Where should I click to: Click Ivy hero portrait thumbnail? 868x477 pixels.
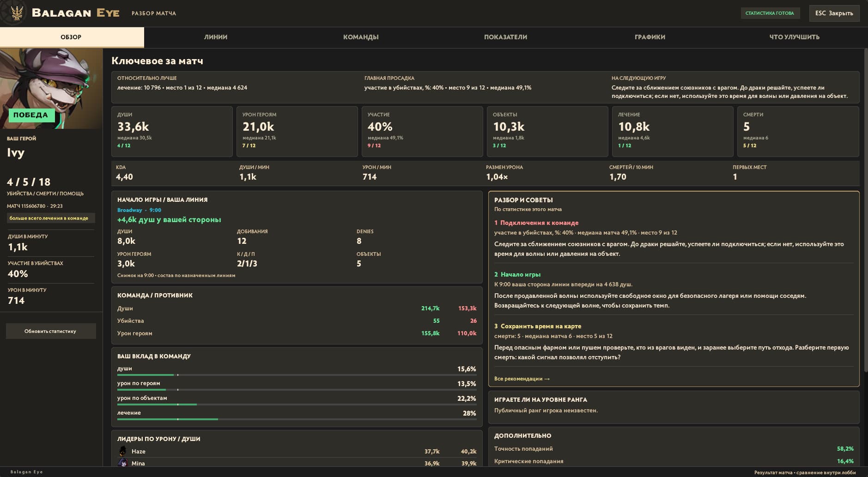point(51,88)
